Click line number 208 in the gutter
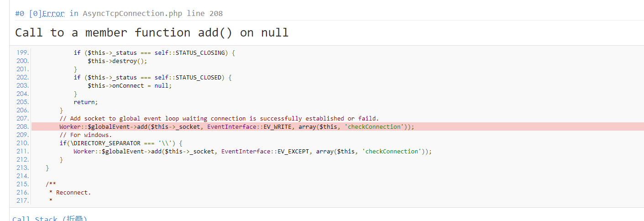 coord(22,126)
